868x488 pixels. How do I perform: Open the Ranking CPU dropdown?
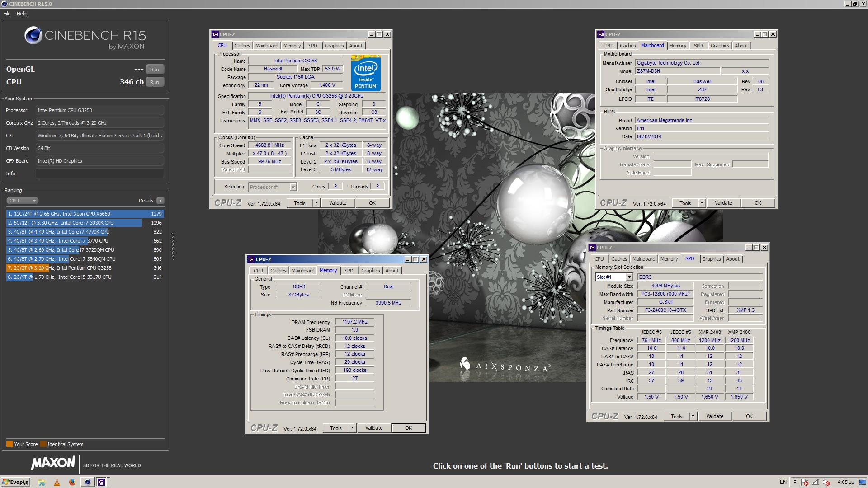point(22,201)
